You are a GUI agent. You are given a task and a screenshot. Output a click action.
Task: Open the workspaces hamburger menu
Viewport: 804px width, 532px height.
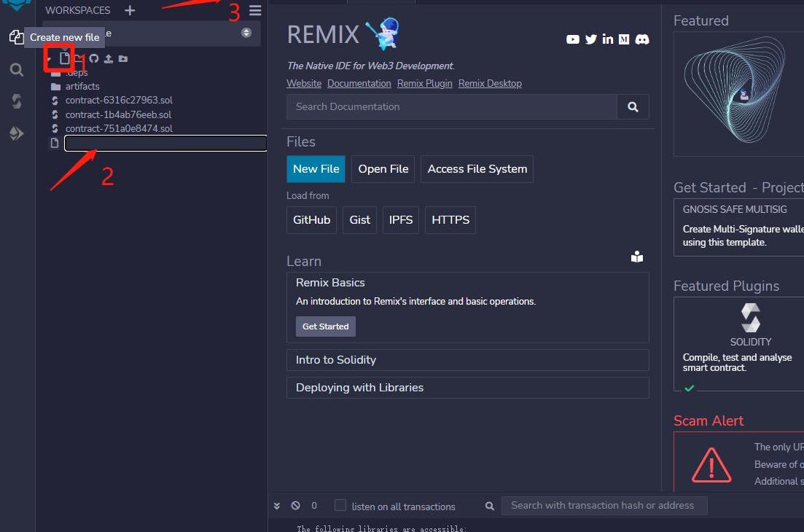pyautogui.click(x=255, y=10)
